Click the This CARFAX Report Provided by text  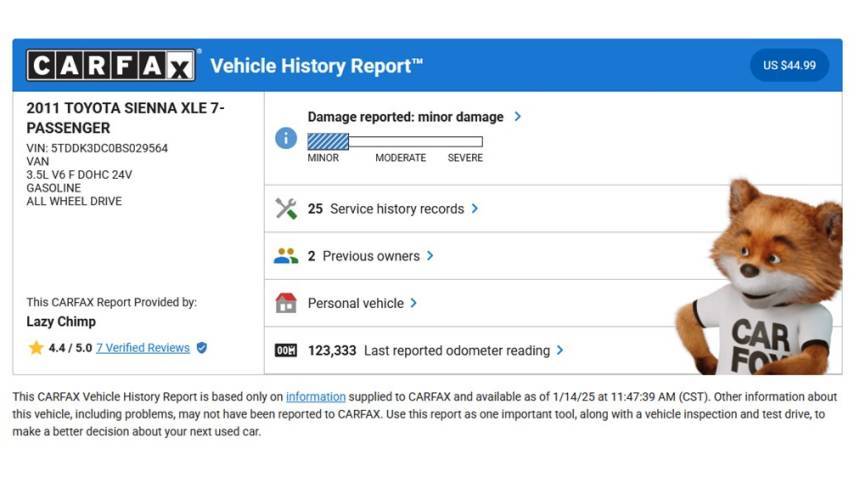pyautogui.click(x=111, y=302)
